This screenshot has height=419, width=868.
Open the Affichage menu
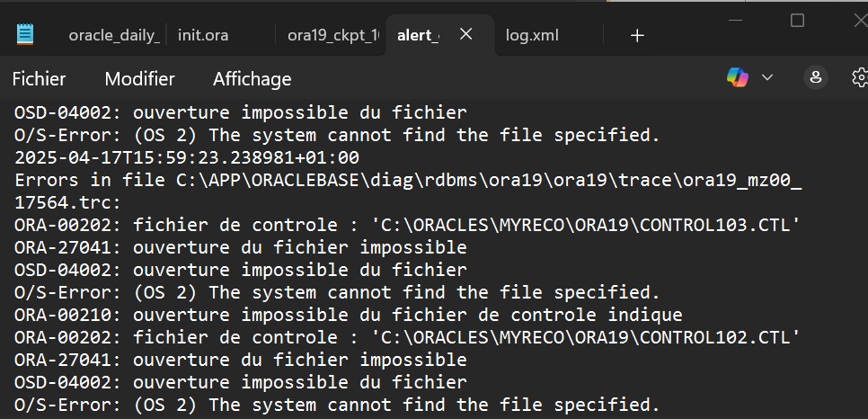coord(252,79)
